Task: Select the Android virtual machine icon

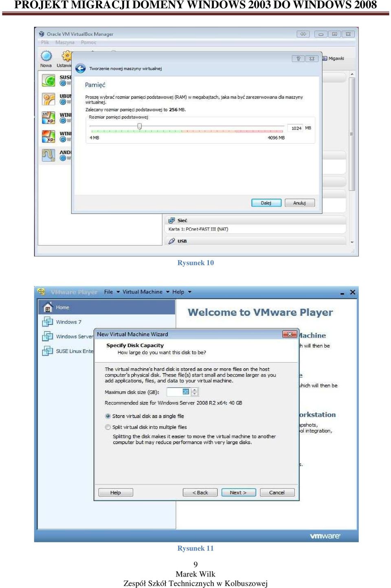Action: 48,155
